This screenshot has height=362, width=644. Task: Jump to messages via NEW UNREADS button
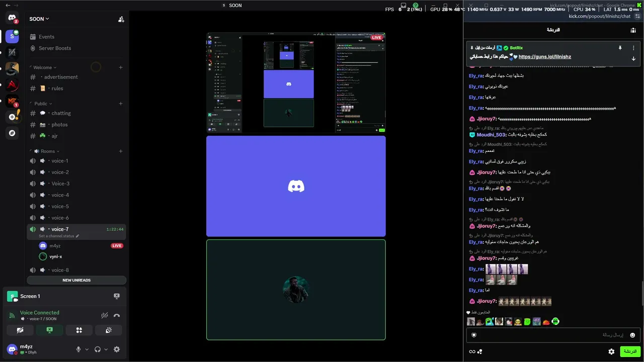pyautogui.click(x=76, y=280)
